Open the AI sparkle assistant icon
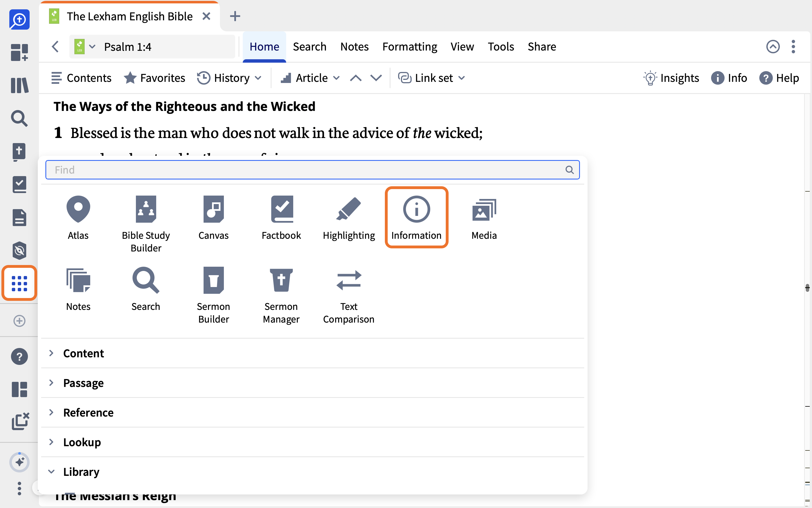Image resolution: width=812 pixels, height=508 pixels. [x=19, y=462]
